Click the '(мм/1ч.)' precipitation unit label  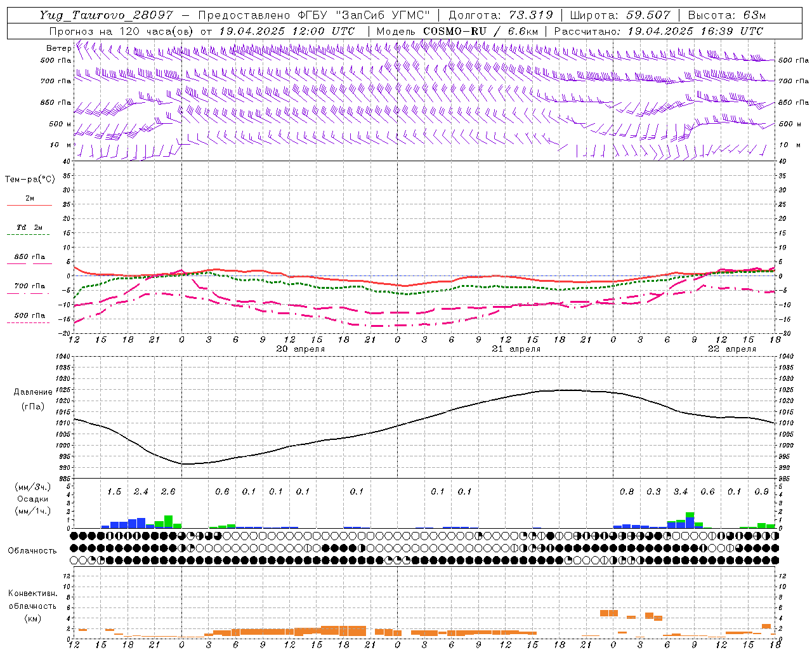click(32, 511)
